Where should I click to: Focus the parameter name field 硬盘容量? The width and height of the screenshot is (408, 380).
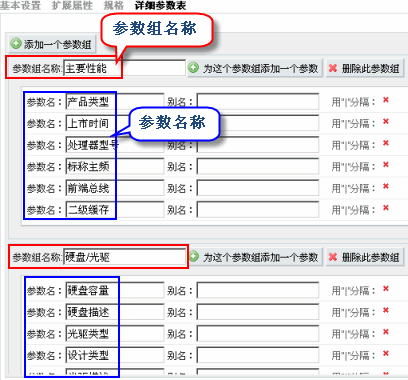115,290
